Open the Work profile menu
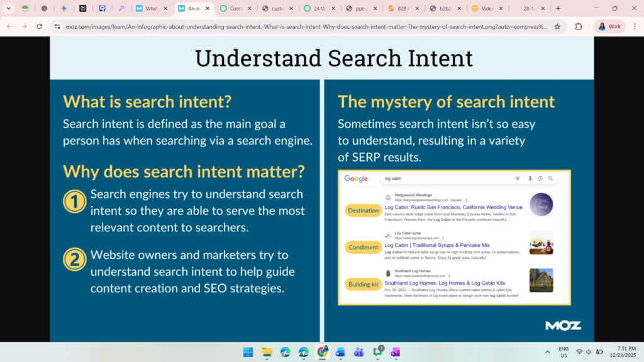Viewport: 644px width, 362px height. 609,27
